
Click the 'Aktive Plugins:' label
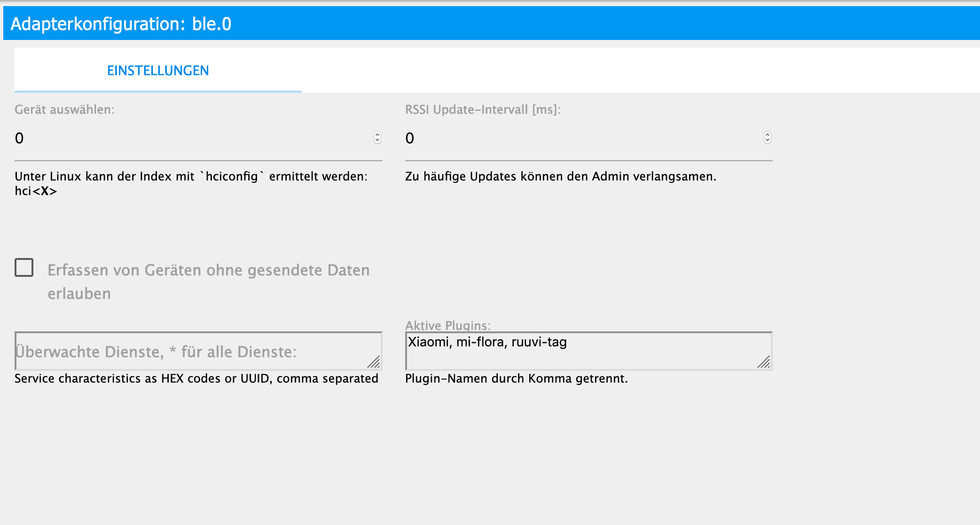coord(447,325)
